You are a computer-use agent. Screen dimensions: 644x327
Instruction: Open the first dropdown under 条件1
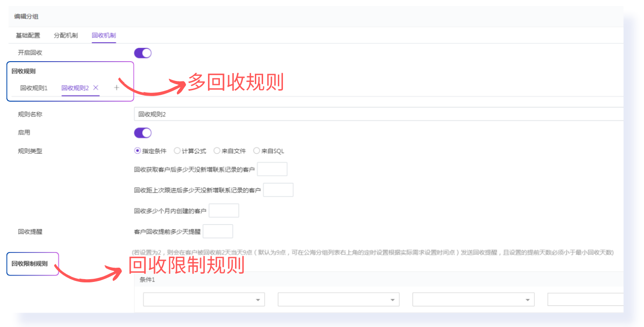tap(204, 299)
